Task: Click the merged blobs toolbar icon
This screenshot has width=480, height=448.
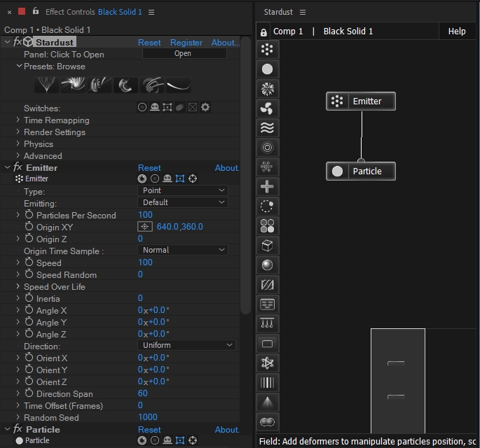Action: [267, 422]
